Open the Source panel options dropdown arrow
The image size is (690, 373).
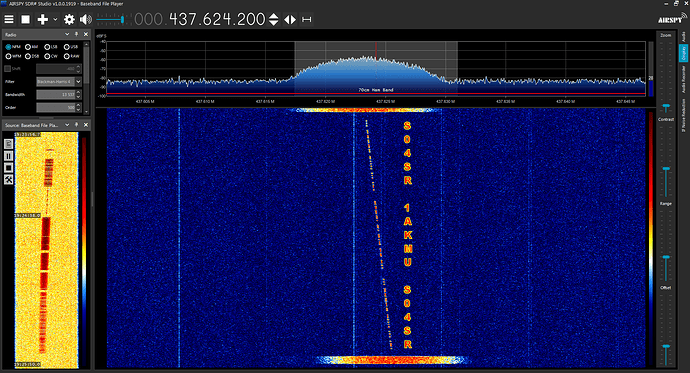(x=67, y=125)
